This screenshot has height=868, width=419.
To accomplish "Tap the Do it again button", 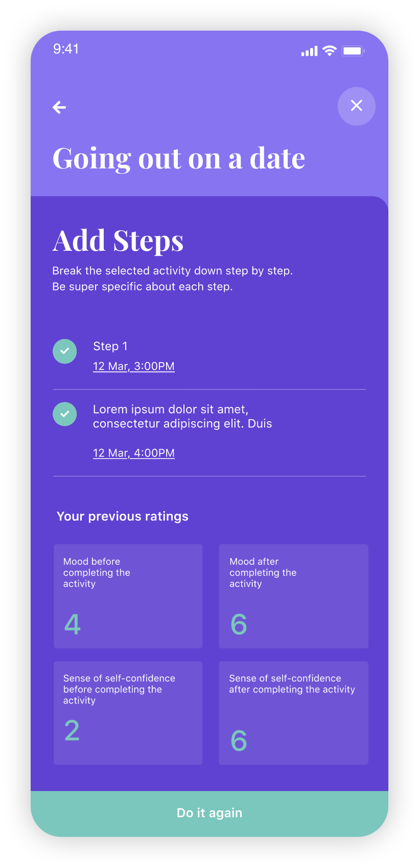I will pos(209,813).
